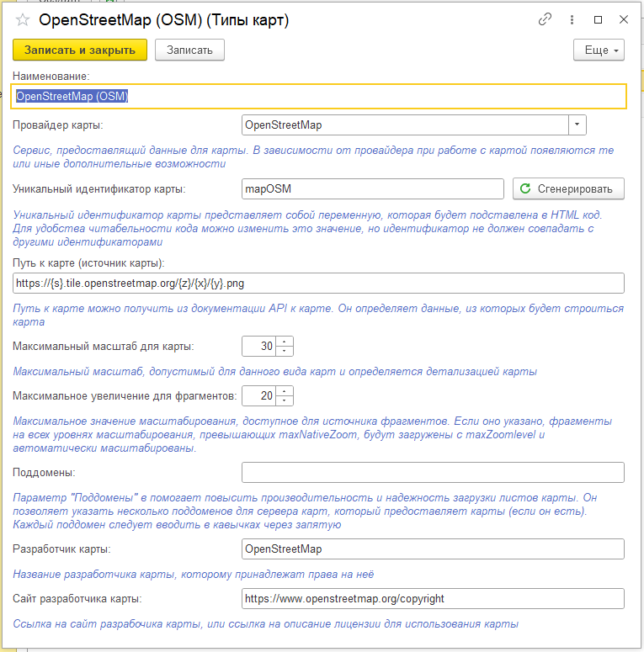Click the Поддомены: label
644x652 pixels.
[44, 472]
